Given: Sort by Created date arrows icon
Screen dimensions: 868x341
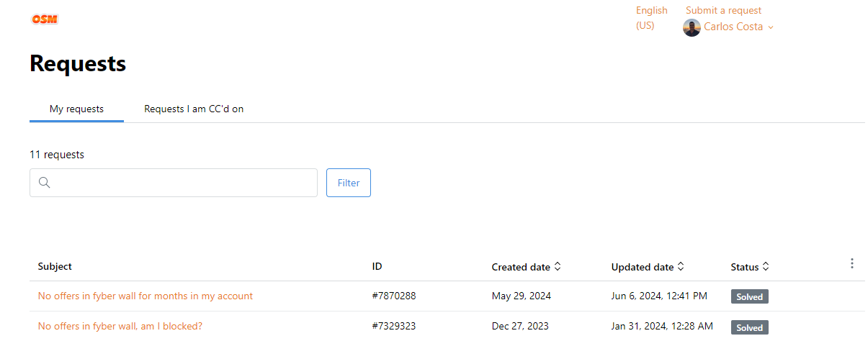Looking at the screenshot, I should point(558,267).
